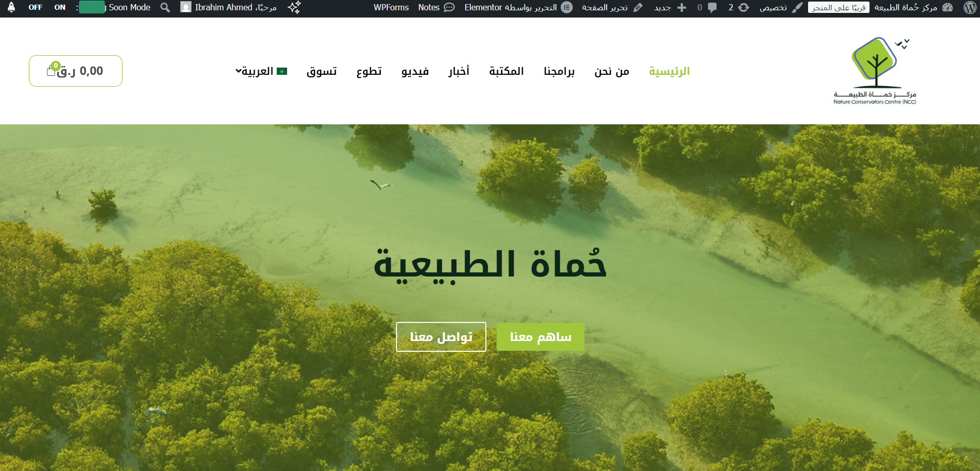This screenshot has height=471, width=980.
Task: Click the sparkle AI stars icon
Action: point(294,7)
